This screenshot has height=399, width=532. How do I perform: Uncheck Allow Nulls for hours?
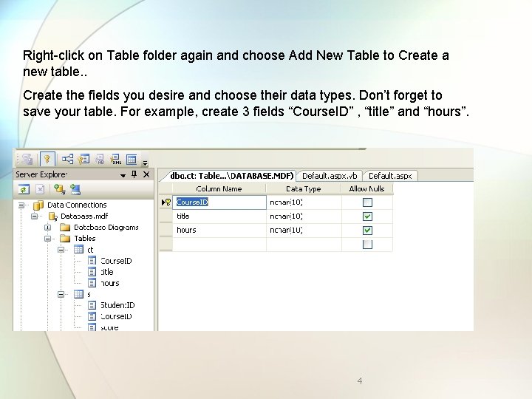[367, 231]
